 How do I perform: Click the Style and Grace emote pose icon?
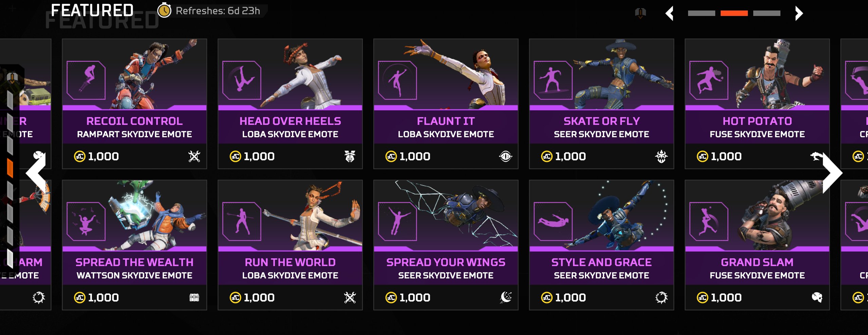coord(553,222)
